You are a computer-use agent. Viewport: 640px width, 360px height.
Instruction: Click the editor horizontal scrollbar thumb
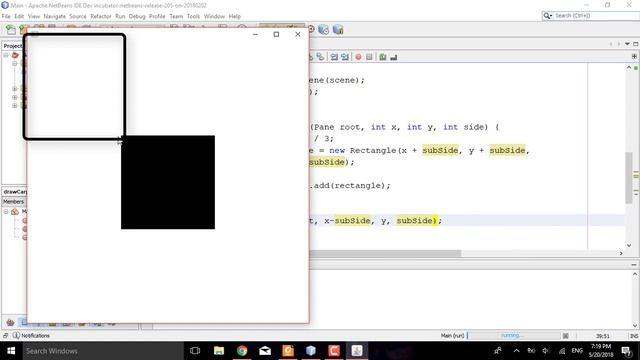385,253
